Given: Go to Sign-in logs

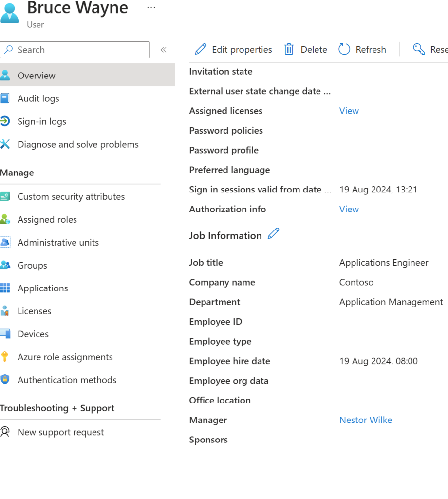Looking at the screenshot, I should (41, 121).
